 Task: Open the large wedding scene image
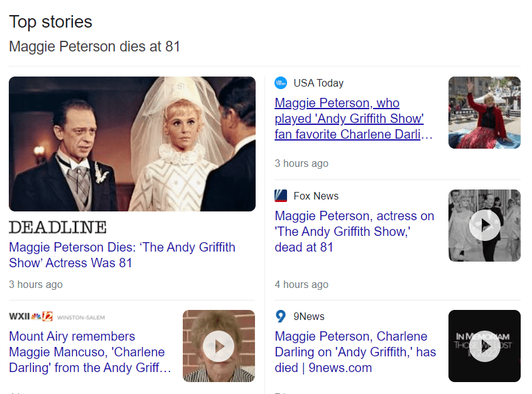[132, 144]
